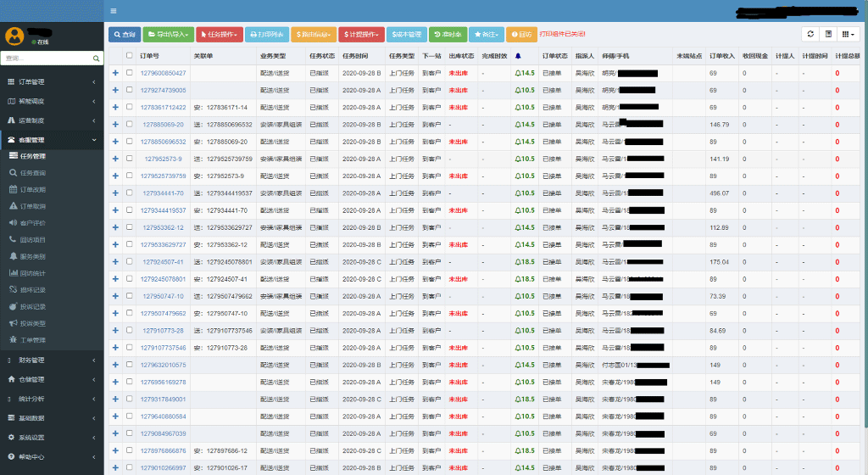Image resolution: width=868 pixels, height=475 pixels.
Task: Click the green 准时率 button
Action: tap(448, 34)
